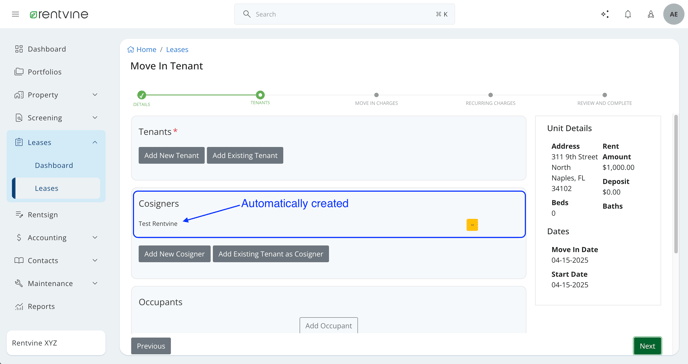
Task: Click the Home breadcrumb house icon
Action: (130, 50)
